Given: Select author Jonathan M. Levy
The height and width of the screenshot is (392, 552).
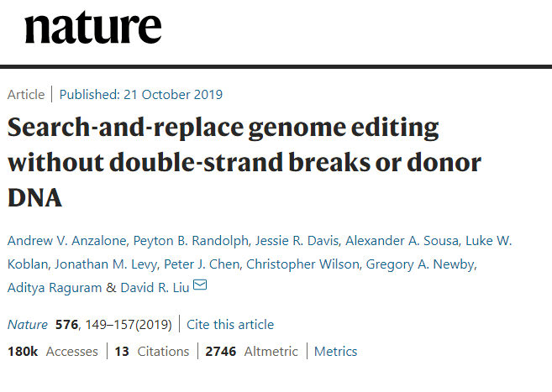Looking at the screenshot, I should pos(106,264).
